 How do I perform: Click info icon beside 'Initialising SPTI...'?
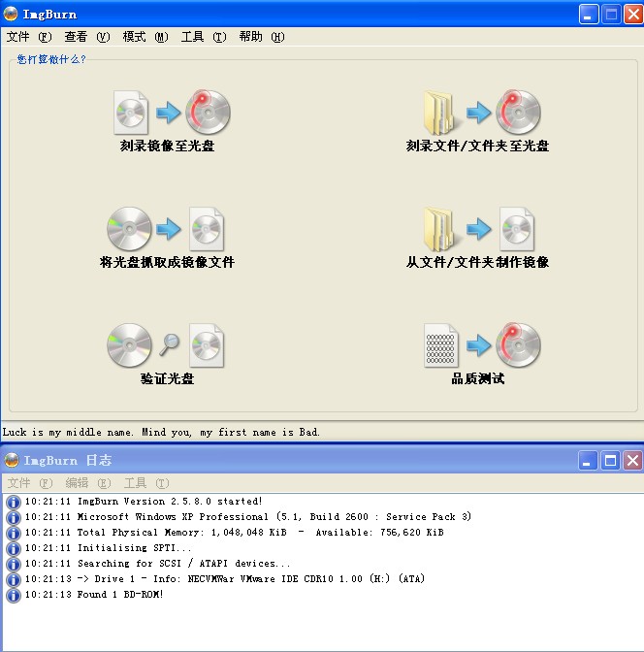tap(14, 549)
